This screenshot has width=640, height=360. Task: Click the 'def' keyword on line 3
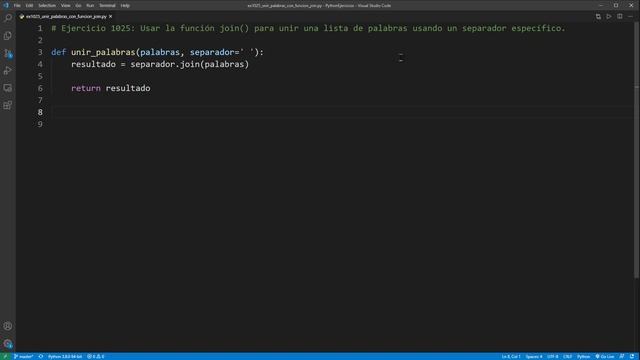(58, 52)
